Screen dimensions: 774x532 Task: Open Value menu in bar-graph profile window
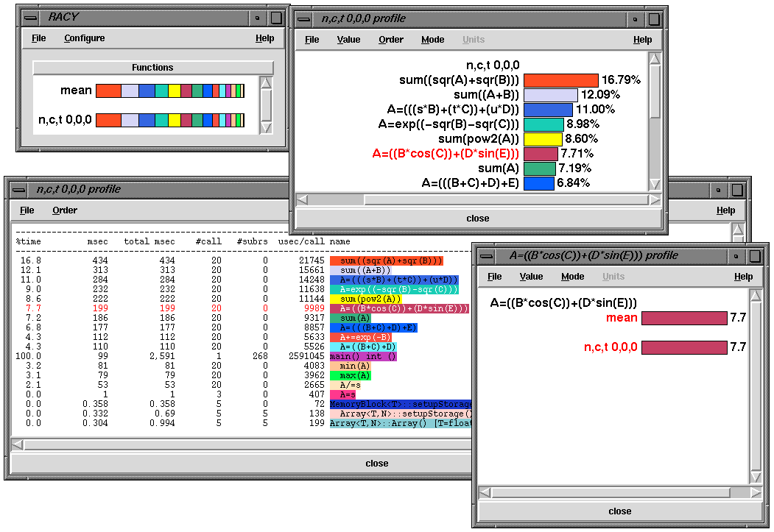coord(348,40)
